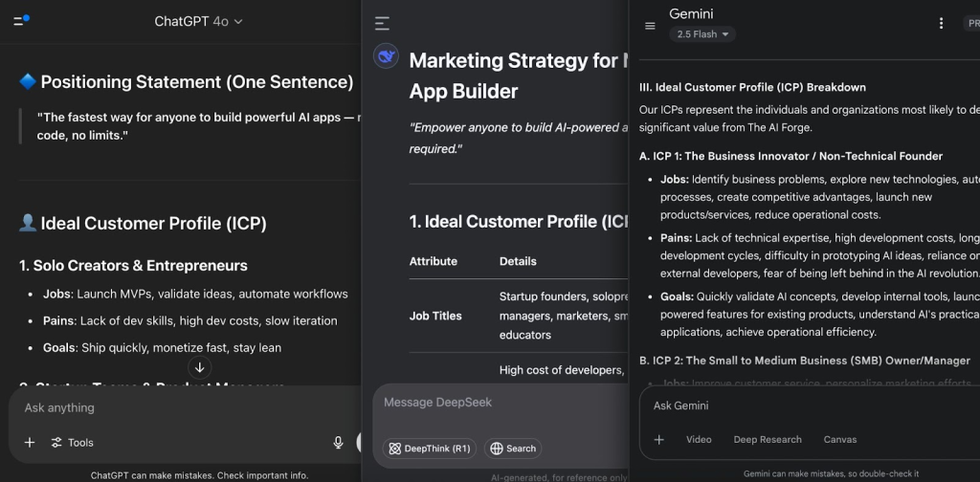
Task: Open the Gemini main menu hamburger icon
Action: (x=650, y=26)
